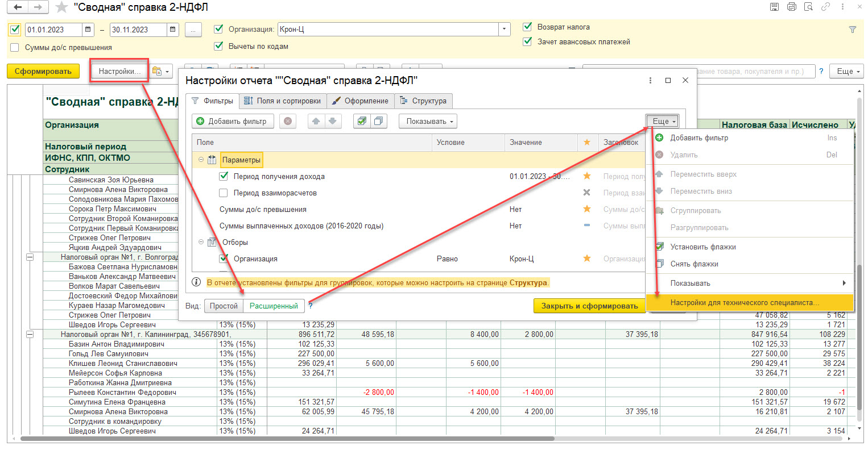Viewport: 868px width, 450px height.
Task: Go back with the left arrow button
Action: click(x=18, y=7)
